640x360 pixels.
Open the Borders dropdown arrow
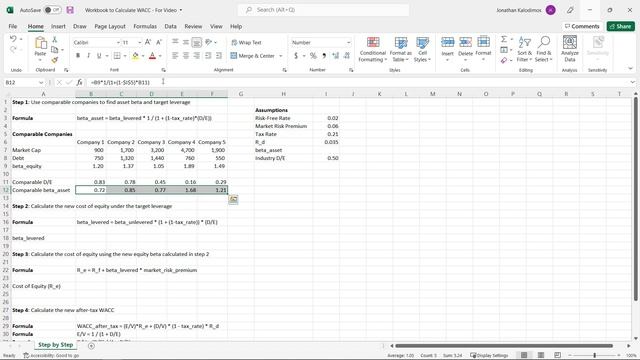(x=124, y=56)
